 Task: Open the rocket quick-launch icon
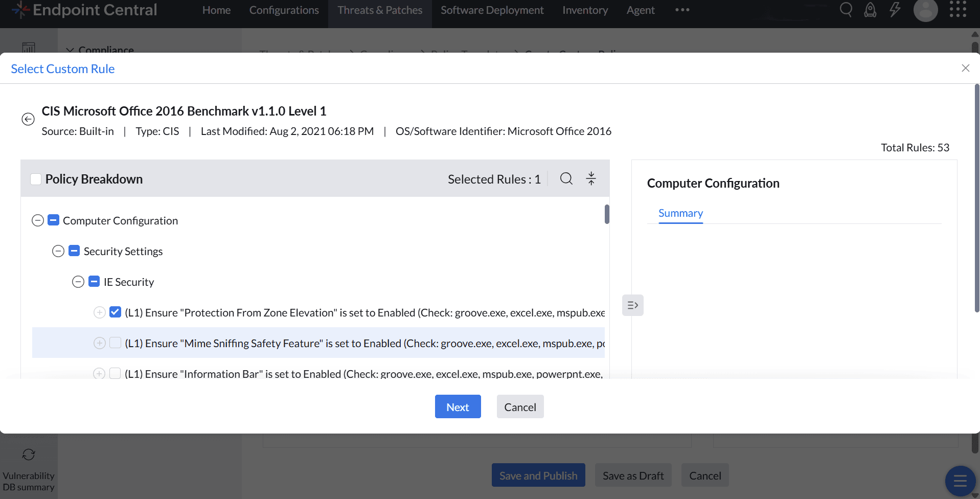[x=870, y=10]
